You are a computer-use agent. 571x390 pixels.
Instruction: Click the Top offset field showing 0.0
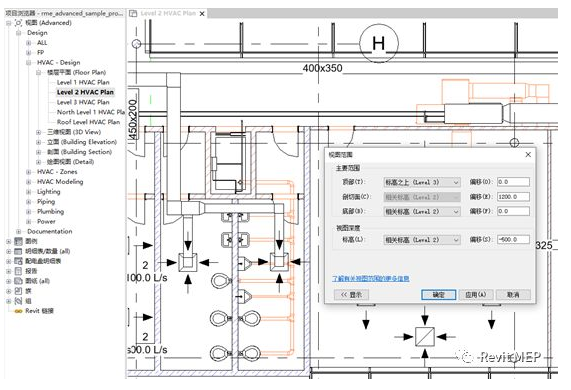(x=513, y=182)
